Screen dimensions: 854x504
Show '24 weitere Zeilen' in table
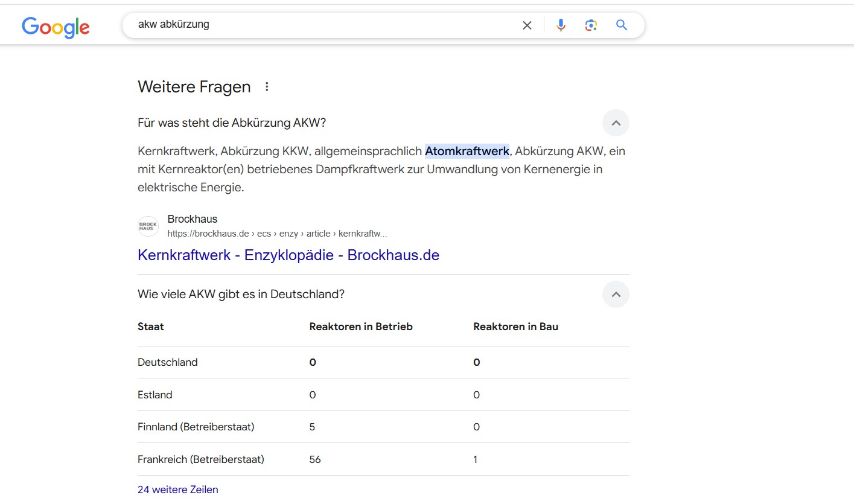pyautogui.click(x=178, y=490)
